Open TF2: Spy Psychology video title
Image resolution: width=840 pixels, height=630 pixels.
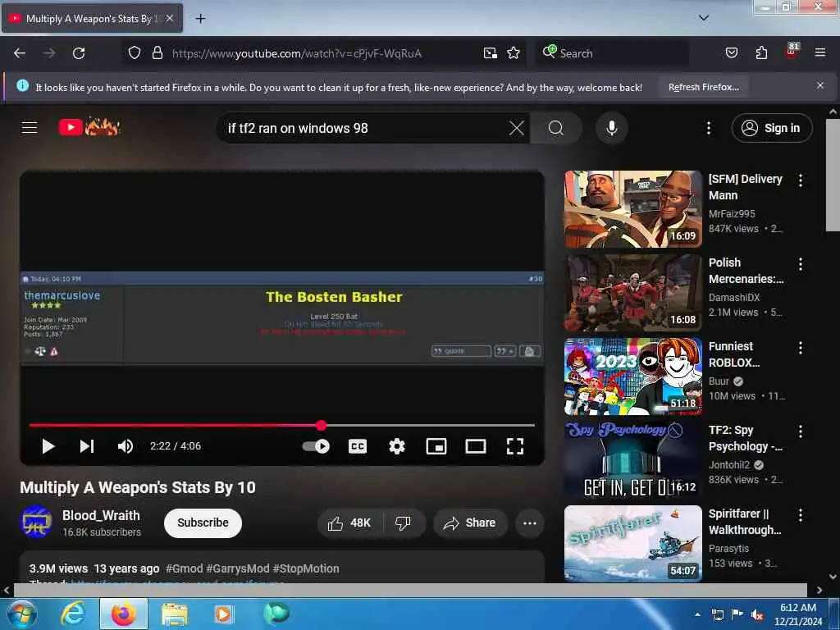pos(745,438)
